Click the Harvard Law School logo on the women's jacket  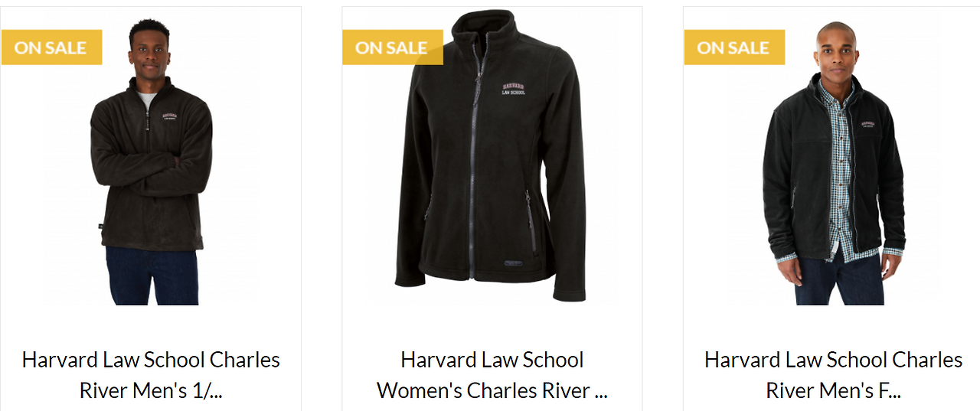coord(514,90)
